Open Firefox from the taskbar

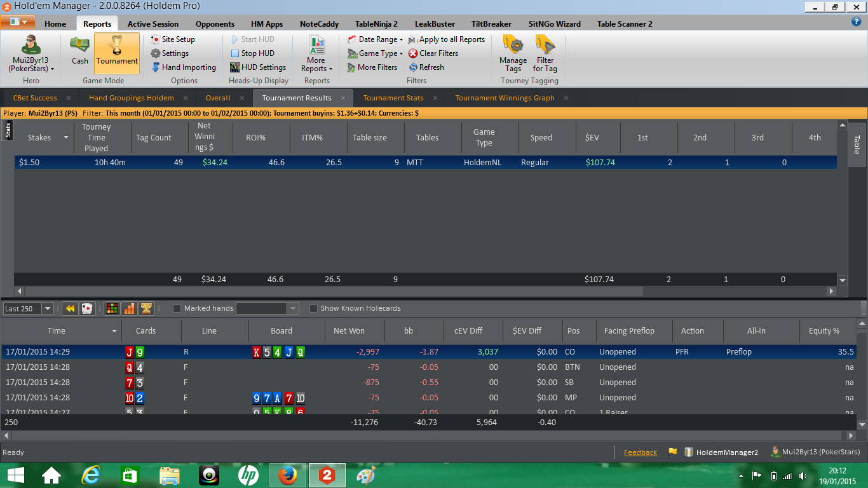tap(288, 475)
